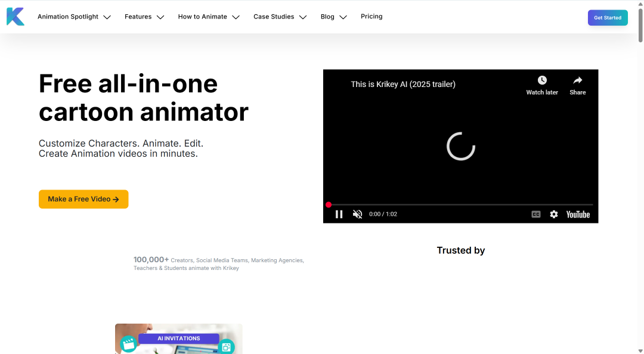Screen dimensions: 644x354
Task: Unmute the video with speaker icon
Action: coord(357,215)
